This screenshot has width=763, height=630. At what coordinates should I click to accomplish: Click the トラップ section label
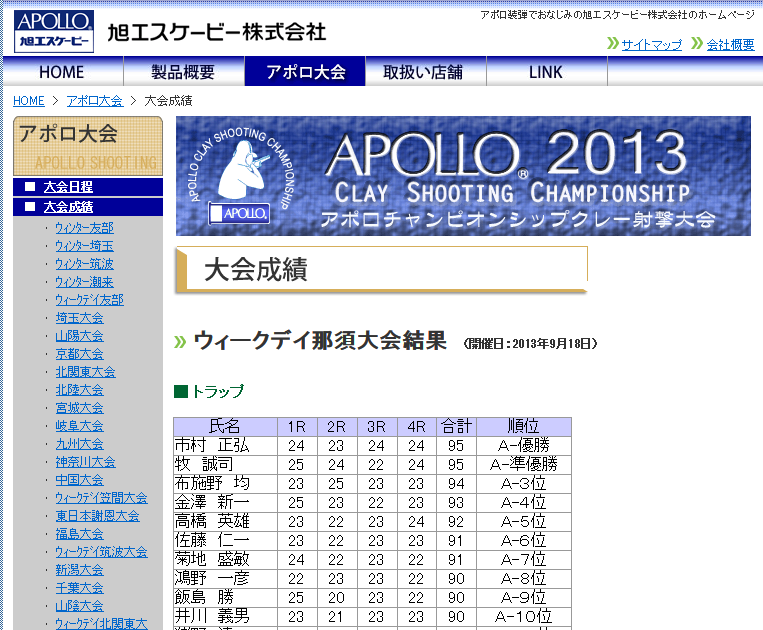pos(218,391)
